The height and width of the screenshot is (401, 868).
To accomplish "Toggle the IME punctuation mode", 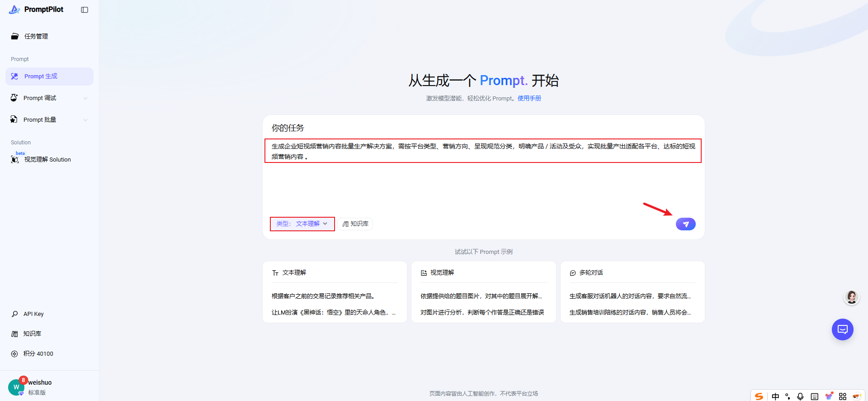I will pos(788,396).
